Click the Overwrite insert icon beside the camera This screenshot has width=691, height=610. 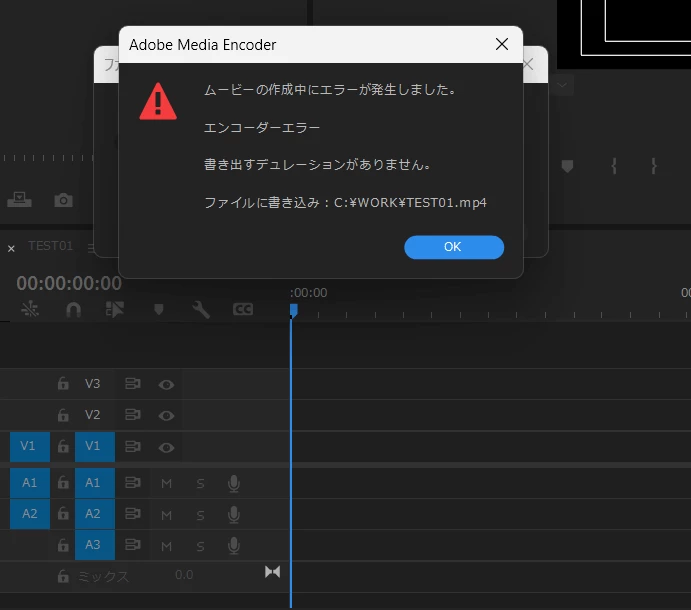click(19, 200)
